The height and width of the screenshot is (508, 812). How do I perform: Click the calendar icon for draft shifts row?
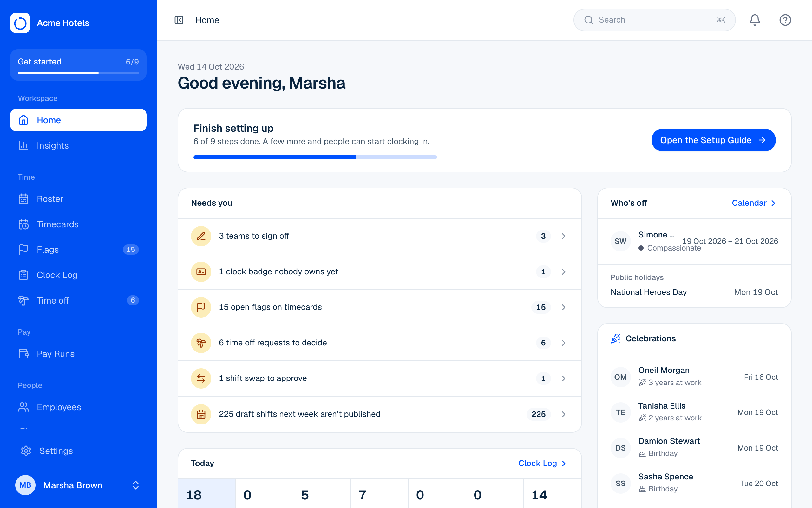(x=201, y=414)
